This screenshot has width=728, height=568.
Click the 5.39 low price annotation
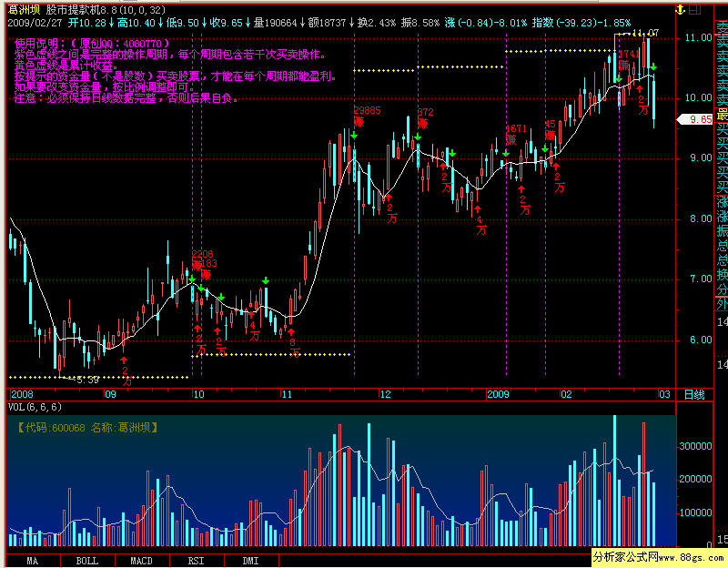click(86, 380)
